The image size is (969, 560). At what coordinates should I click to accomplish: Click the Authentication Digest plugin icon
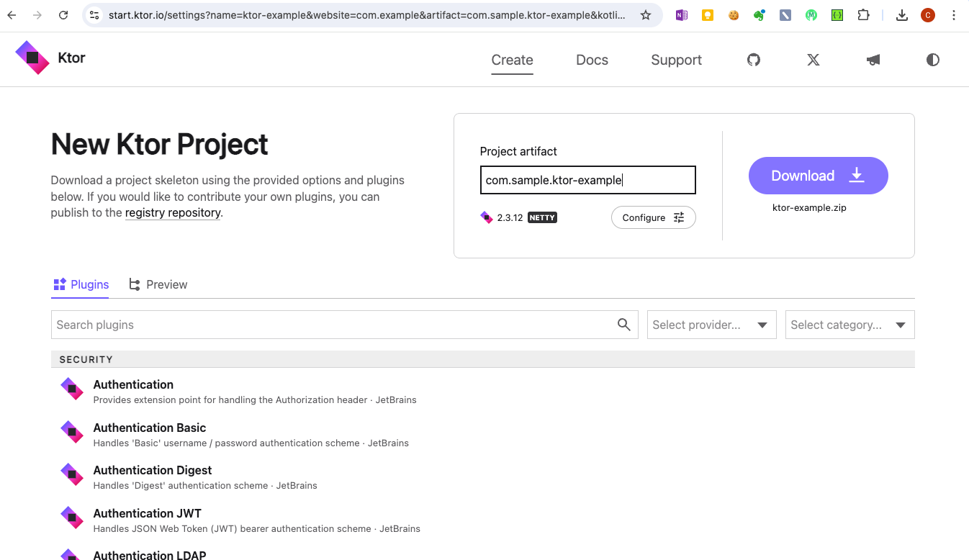[72, 474]
